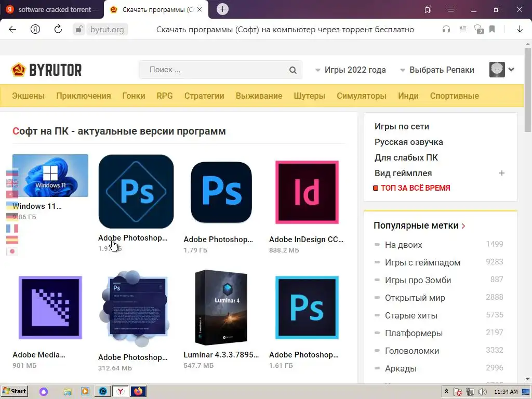Click the Luminar 4.3.3.7895... title

pyautogui.click(x=221, y=354)
